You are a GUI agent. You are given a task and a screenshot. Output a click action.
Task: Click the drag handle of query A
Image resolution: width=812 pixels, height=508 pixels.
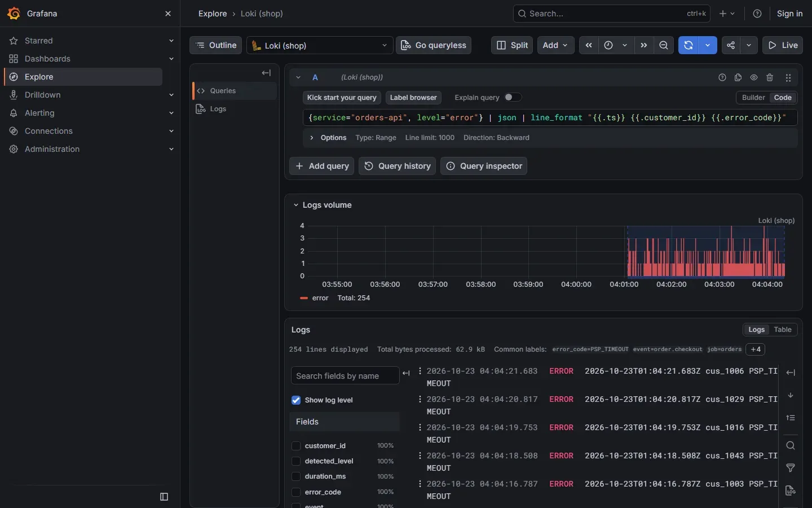788,77
